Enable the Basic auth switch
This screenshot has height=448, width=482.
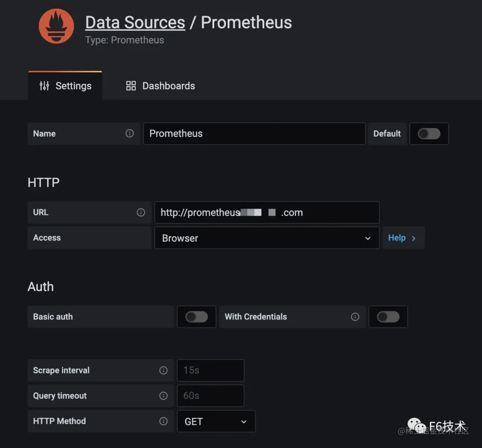coord(197,317)
